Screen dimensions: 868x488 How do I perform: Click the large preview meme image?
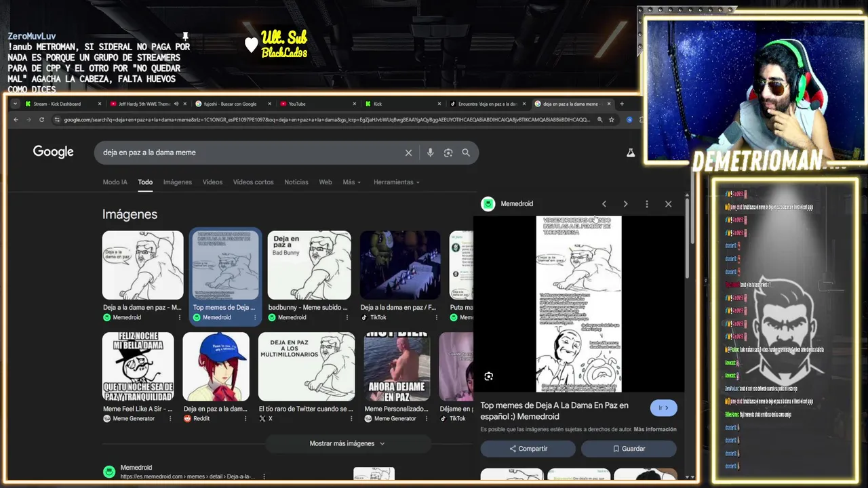578,304
